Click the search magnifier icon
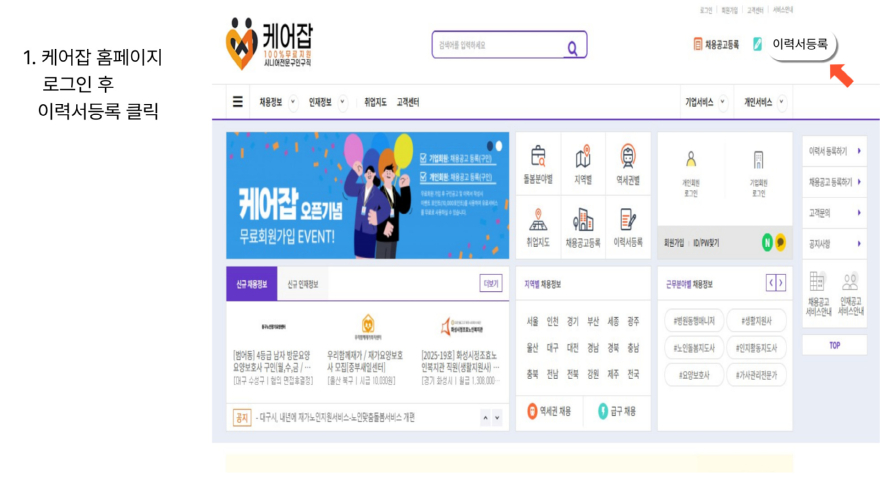This screenshot has width=880, height=495. pyautogui.click(x=572, y=46)
